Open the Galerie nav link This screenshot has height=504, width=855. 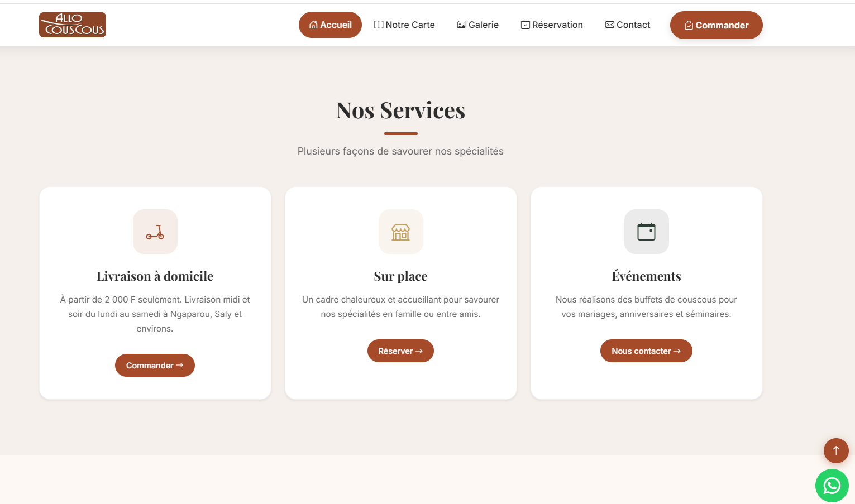coord(478,25)
